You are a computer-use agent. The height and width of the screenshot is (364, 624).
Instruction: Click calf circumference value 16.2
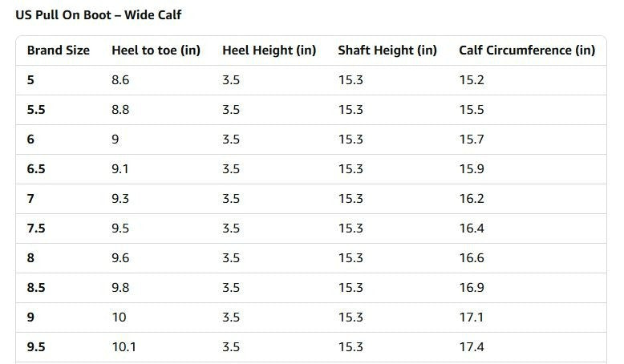tap(472, 199)
